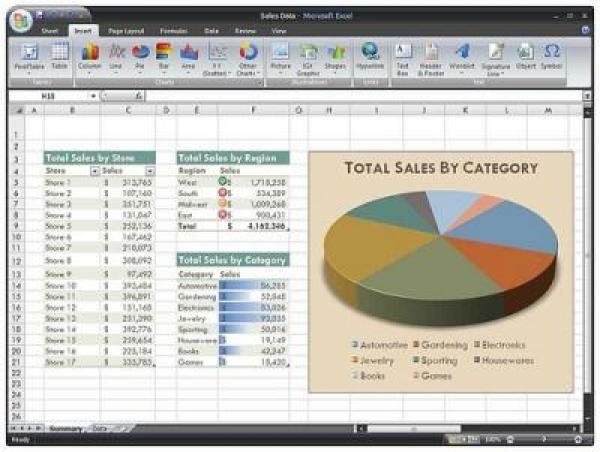
Task: Insert a Hyperlink via the ribbon
Action: [x=371, y=57]
